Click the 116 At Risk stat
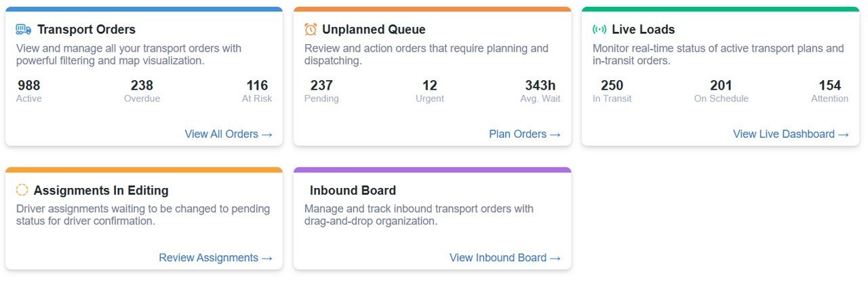Screen dimensions: 868x300 coord(257,91)
